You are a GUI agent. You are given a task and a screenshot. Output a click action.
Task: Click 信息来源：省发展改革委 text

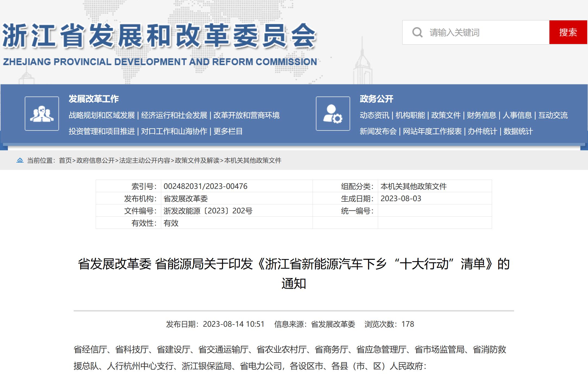click(315, 324)
